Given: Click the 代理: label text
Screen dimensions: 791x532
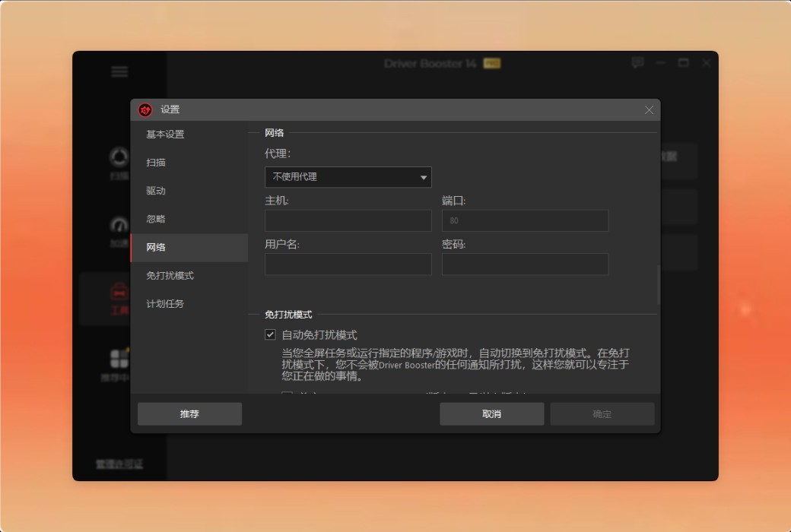Looking at the screenshot, I should click(x=278, y=154).
